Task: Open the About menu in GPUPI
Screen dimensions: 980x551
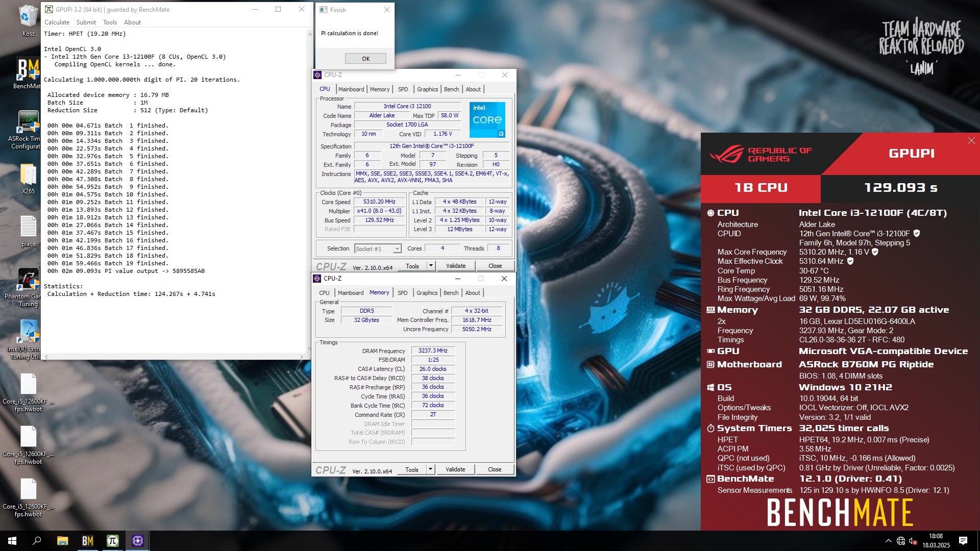Action: point(132,22)
